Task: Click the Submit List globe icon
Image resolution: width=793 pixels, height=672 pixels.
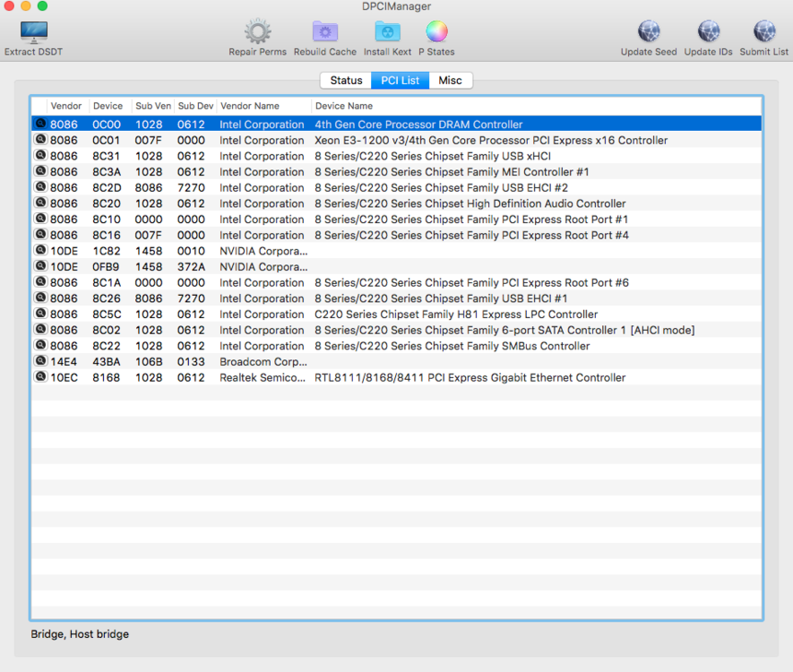Action: (763, 32)
